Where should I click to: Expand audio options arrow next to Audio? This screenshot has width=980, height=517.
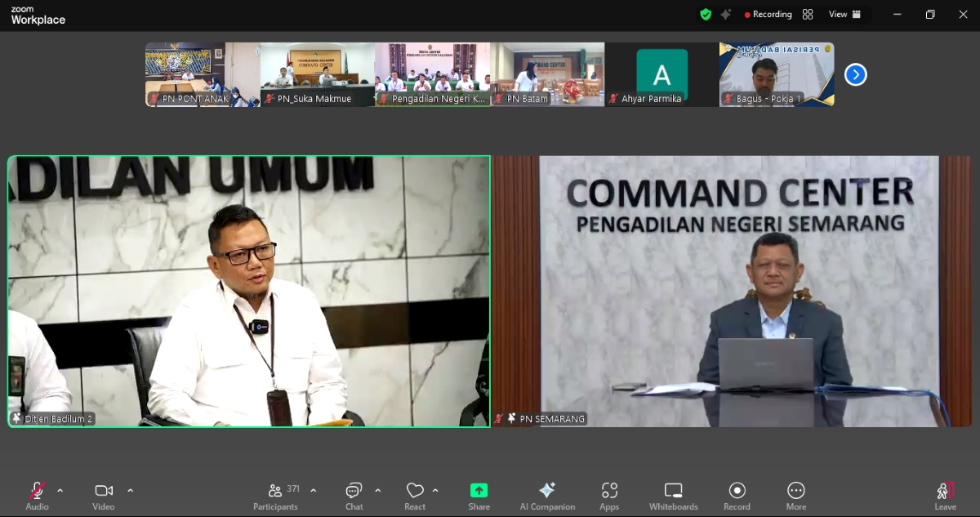pos(60,491)
